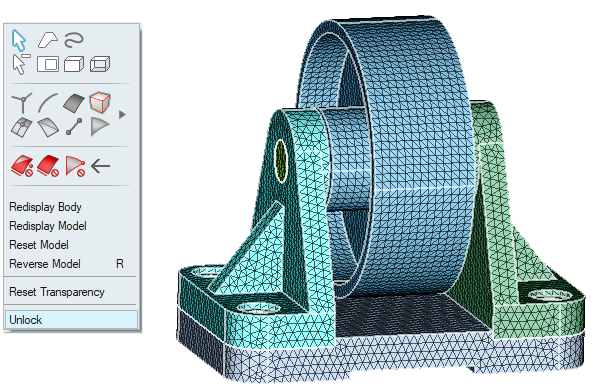This screenshot has width=600, height=390.
Task: Click red triangular element lock icon
Action: pyautogui.click(x=75, y=166)
